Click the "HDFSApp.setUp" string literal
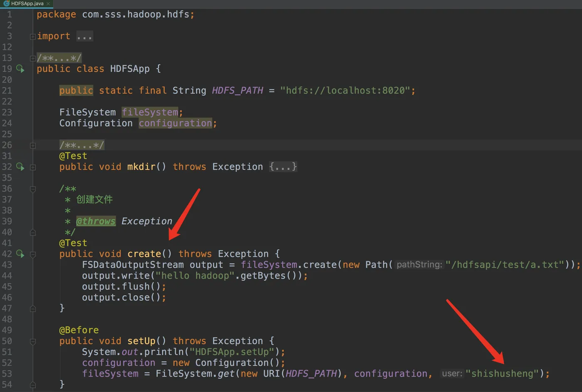Viewport: 582px width, 392px height. point(232,352)
